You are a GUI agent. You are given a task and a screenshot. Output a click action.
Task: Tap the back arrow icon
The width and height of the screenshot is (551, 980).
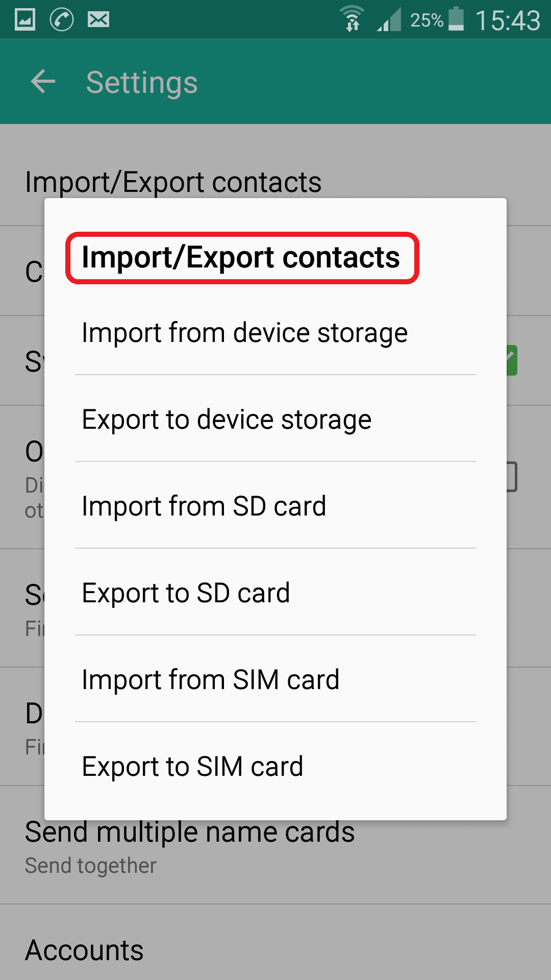point(43,82)
